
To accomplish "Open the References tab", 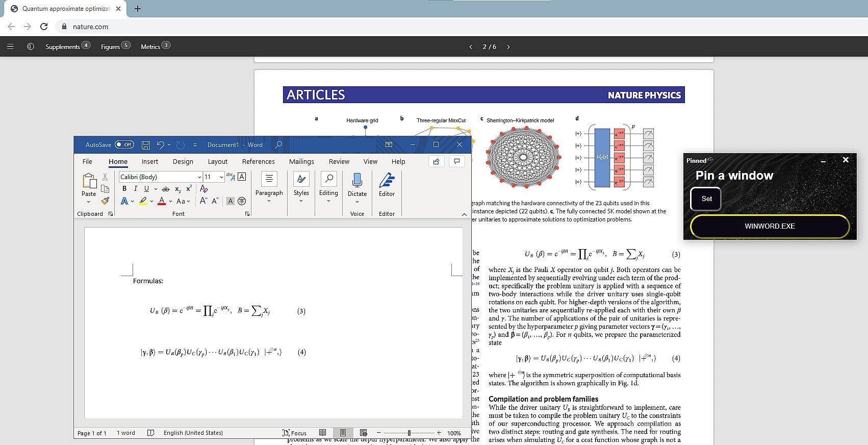I will [258, 161].
